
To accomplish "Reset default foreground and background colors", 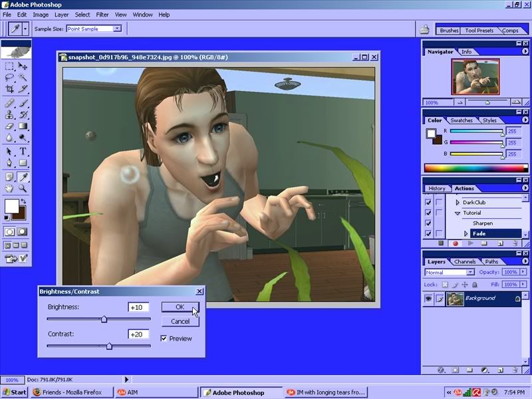I will tap(7, 218).
